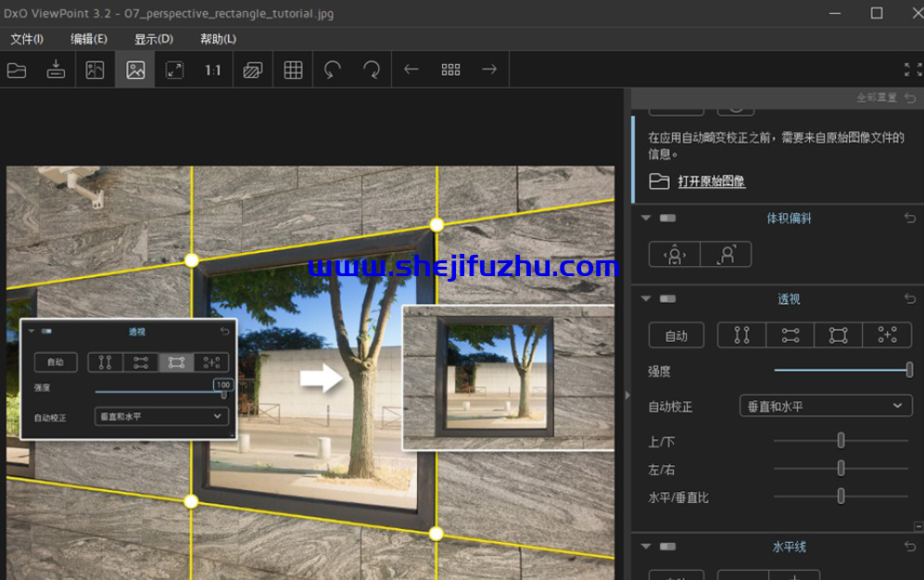Click the 打开原始图像 link

pos(711,182)
